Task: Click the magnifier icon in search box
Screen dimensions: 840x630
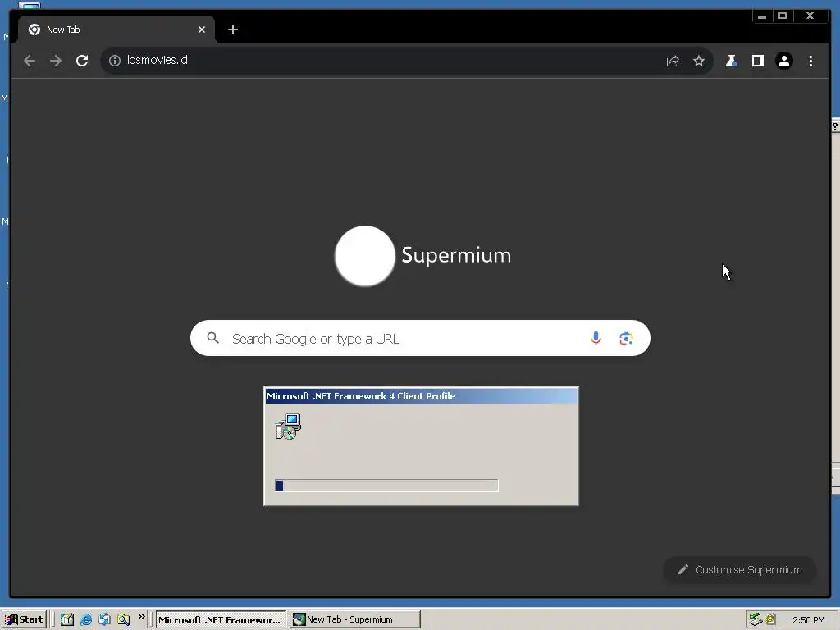Action: coord(213,338)
